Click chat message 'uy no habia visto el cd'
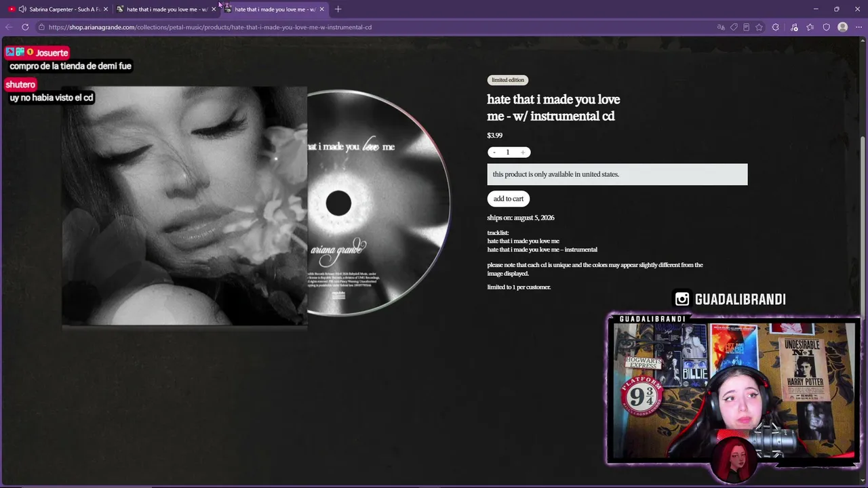Image resolution: width=868 pixels, height=488 pixels. point(52,98)
